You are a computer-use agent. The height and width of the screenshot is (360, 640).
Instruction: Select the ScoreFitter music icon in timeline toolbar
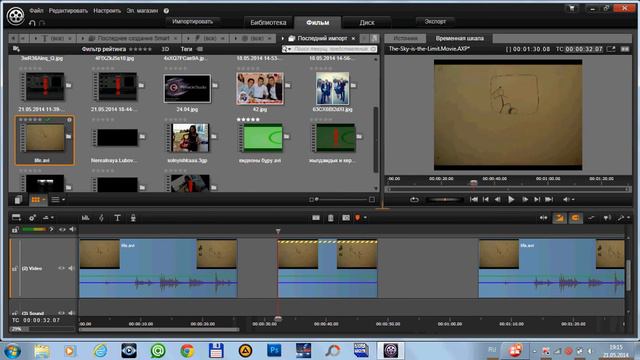click(101, 218)
